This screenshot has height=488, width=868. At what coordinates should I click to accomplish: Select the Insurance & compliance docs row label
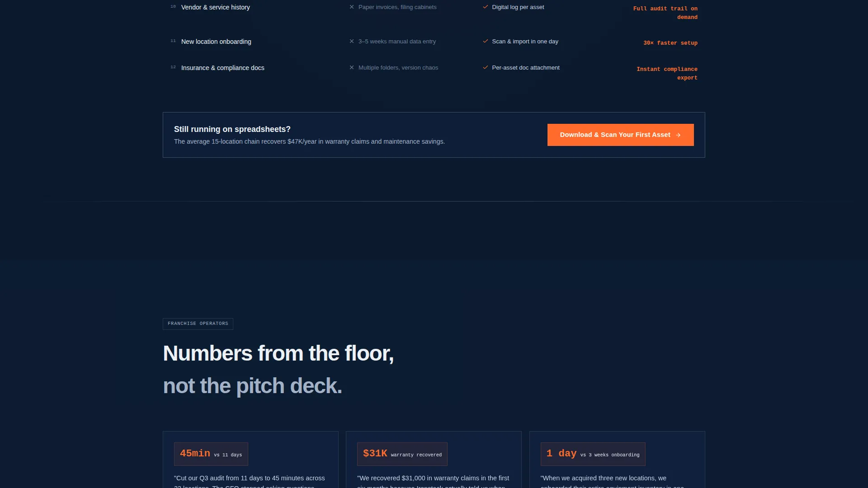pos(223,68)
